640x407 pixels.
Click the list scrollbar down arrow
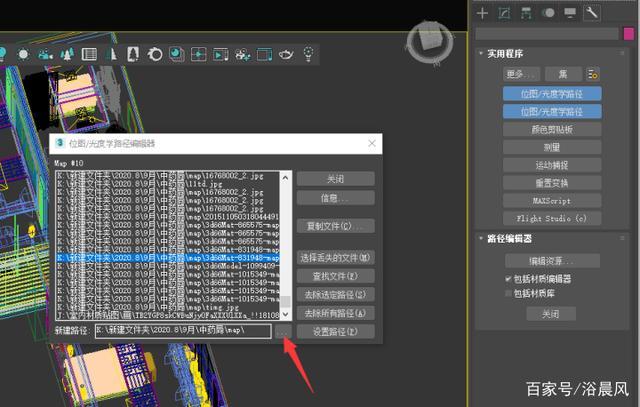[x=285, y=314]
